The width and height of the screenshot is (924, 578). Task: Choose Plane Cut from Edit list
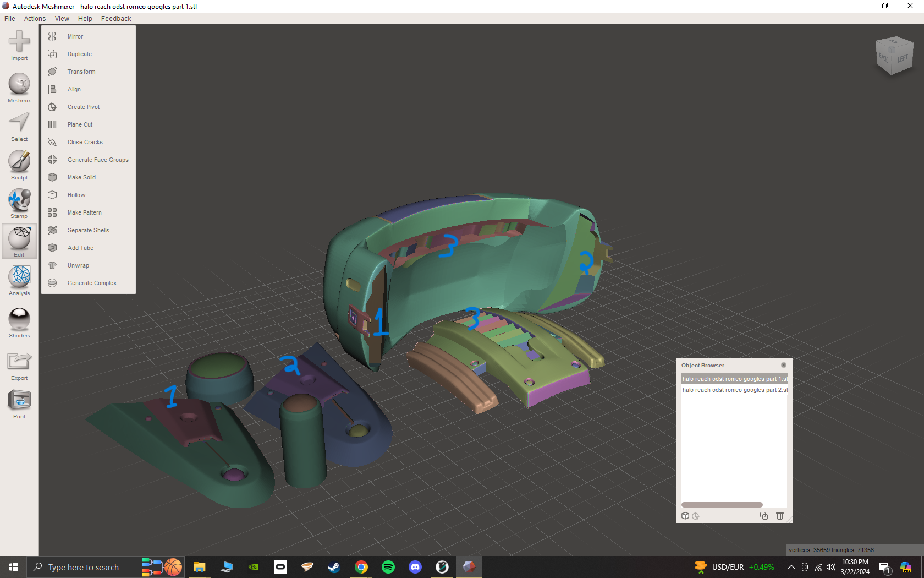tap(80, 124)
